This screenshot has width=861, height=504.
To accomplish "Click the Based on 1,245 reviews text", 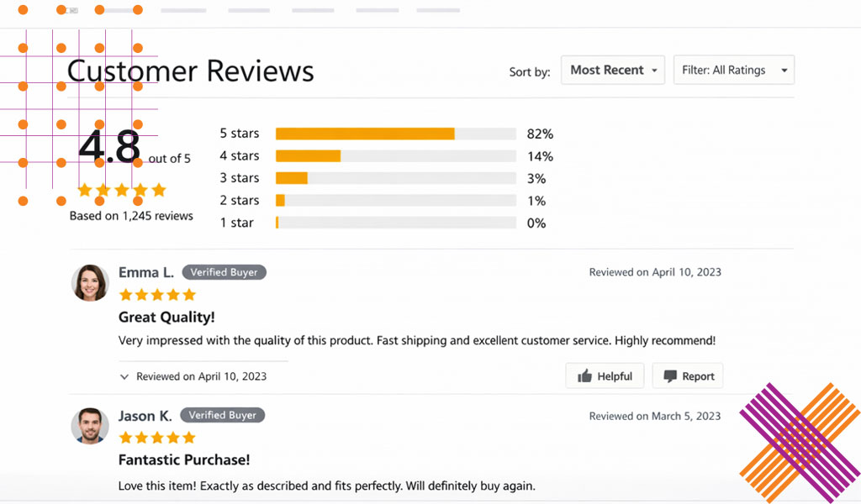I will (131, 216).
